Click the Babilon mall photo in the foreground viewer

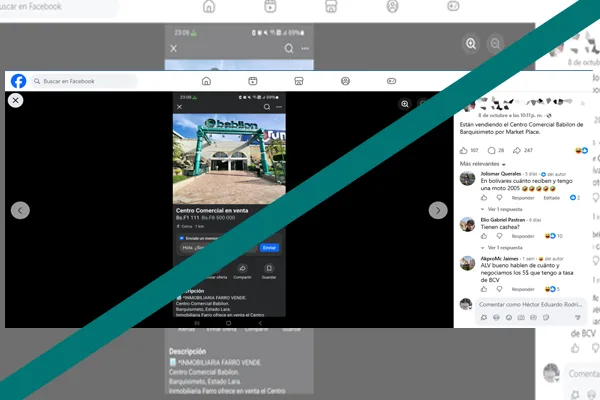coord(229,158)
